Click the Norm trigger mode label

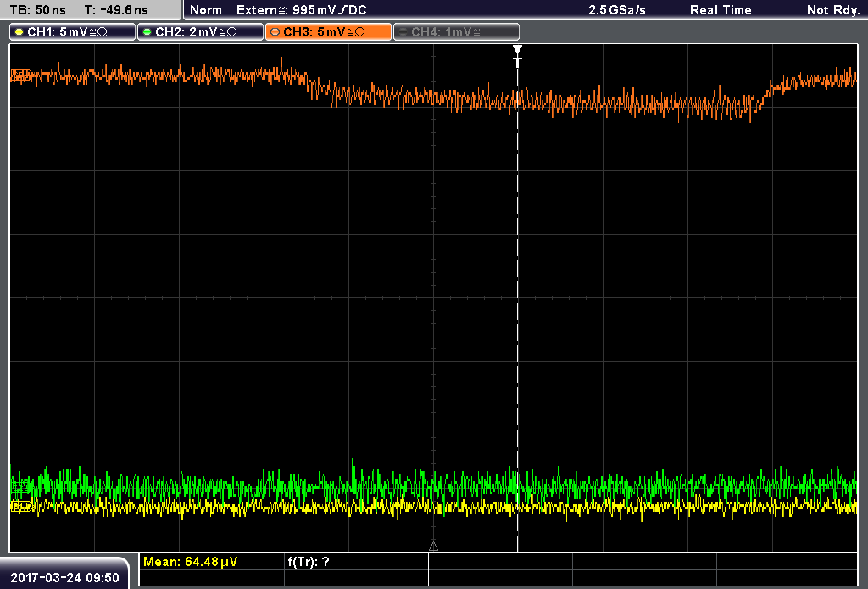pos(206,10)
